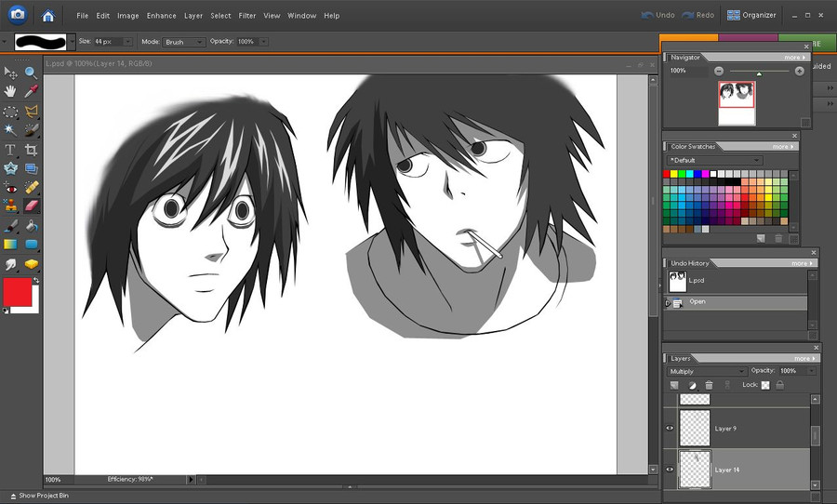Create an adjustment layer
Viewport: 837px width, 504px height.
pyautogui.click(x=692, y=385)
